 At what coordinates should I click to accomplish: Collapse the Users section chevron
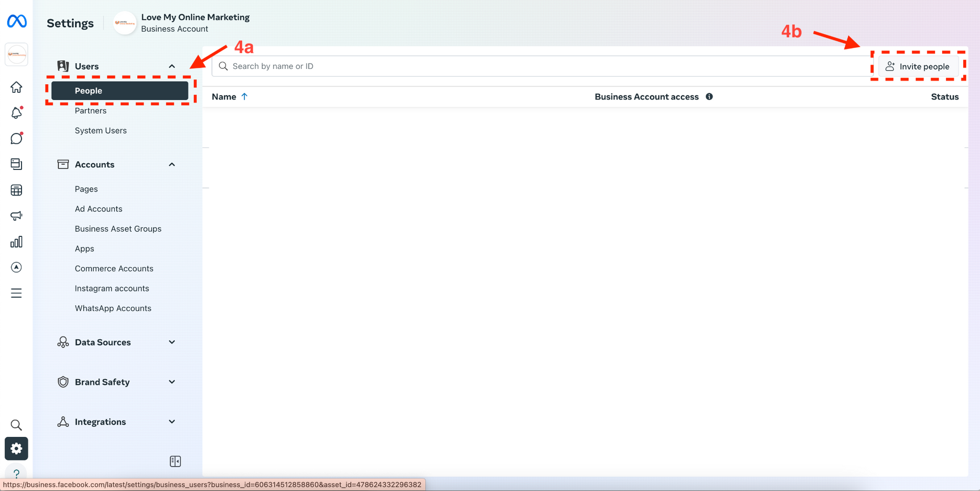(x=172, y=66)
